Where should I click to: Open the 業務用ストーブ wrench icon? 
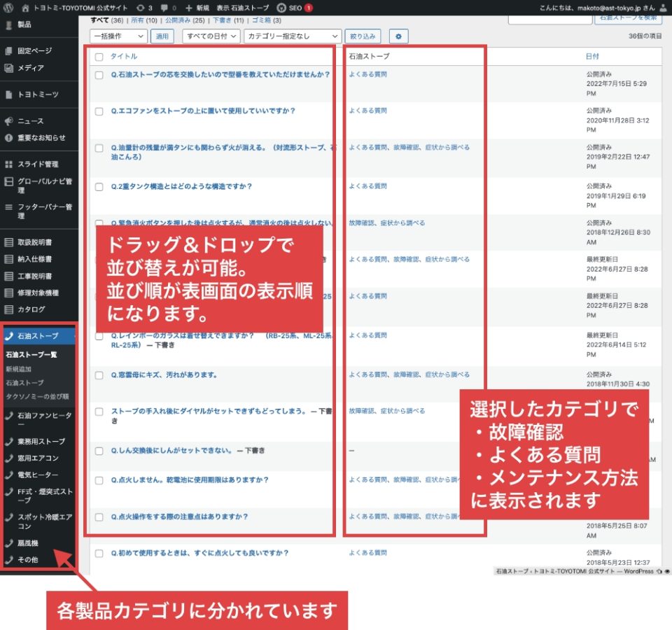pyautogui.click(x=8, y=442)
